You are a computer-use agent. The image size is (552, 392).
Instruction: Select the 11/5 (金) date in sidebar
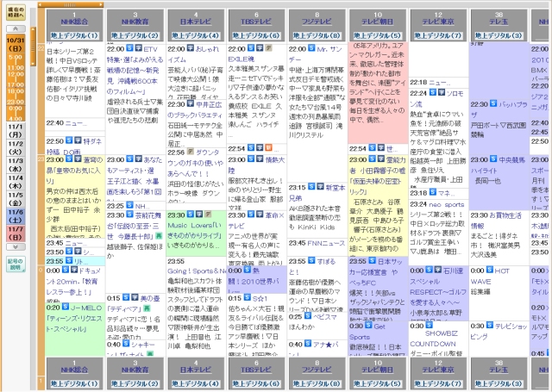(16, 199)
